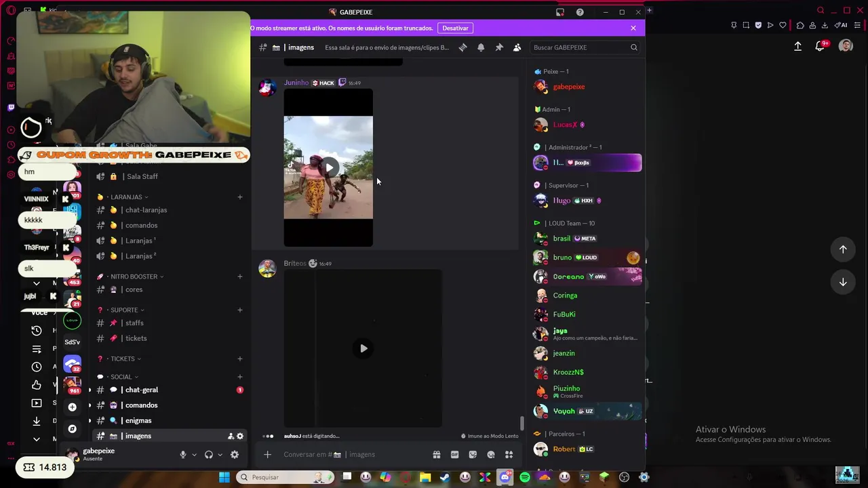
Task: Open the apps launcher icon in message bar
Action: [509, 455]
